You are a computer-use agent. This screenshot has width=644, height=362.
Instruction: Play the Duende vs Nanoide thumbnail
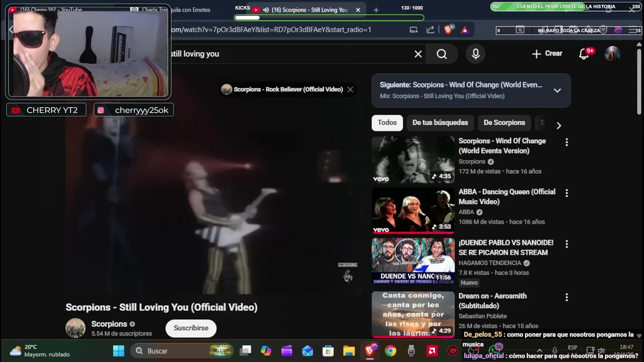413,261
